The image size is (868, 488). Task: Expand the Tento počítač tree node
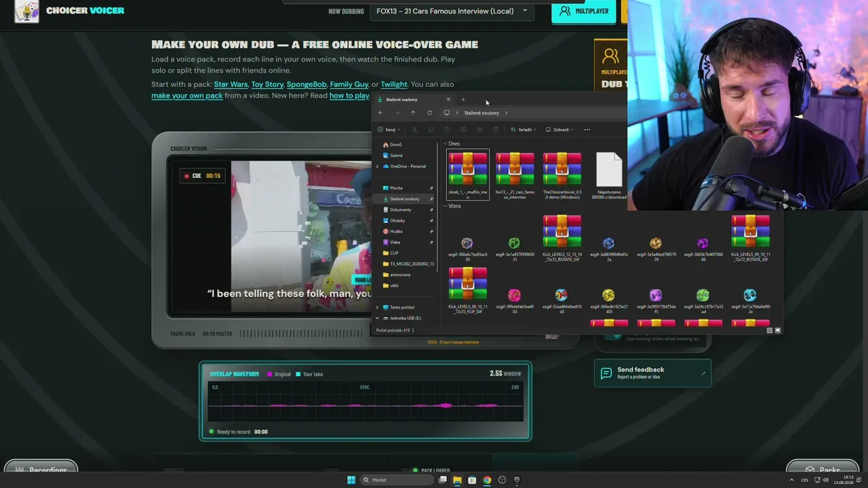[378, 307]
